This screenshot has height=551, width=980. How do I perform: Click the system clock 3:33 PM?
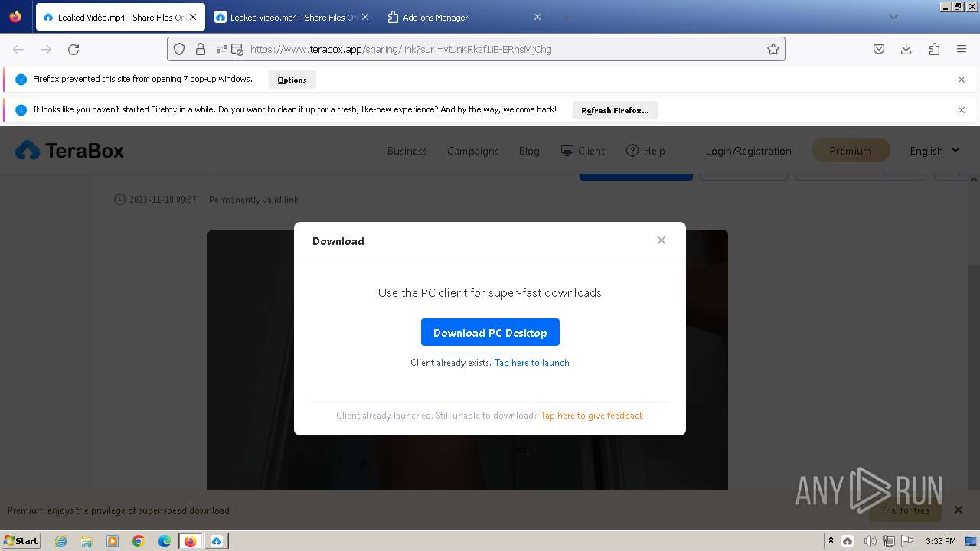[940, 541]
